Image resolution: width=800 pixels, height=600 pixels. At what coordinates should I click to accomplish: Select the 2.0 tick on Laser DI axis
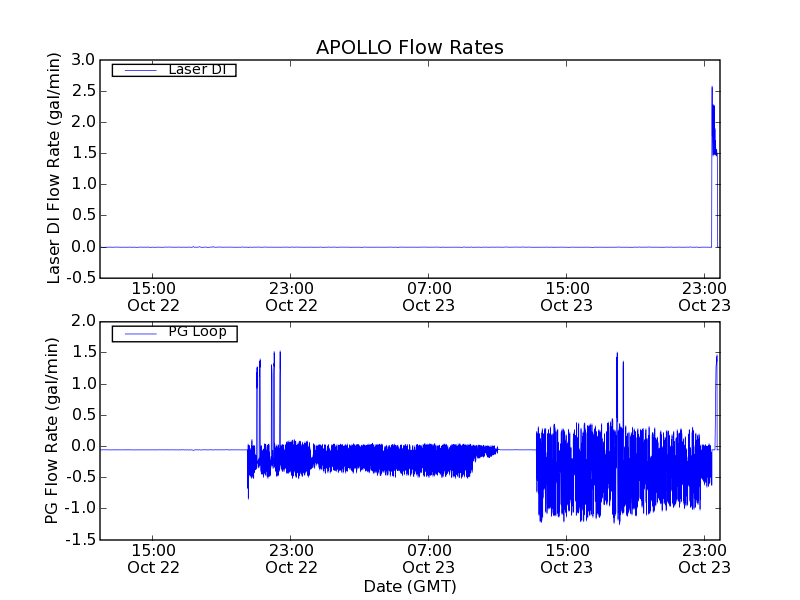pos(83,122)
